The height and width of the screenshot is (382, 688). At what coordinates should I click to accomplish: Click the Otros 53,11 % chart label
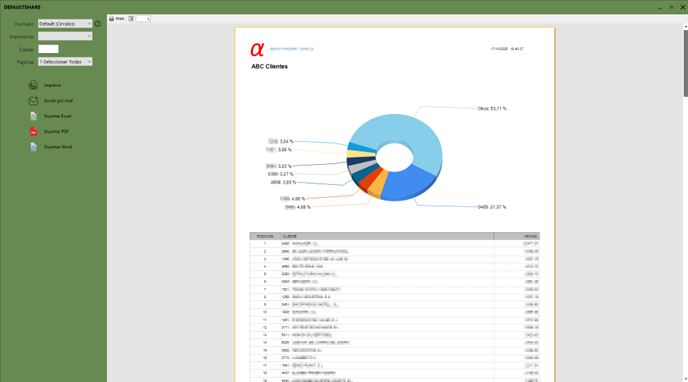[492, 108]
